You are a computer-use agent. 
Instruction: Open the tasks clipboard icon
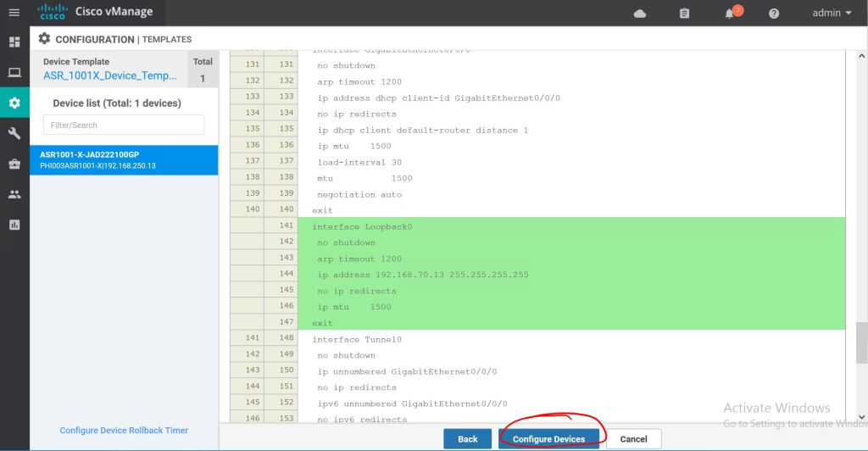[x=685, y=14]
